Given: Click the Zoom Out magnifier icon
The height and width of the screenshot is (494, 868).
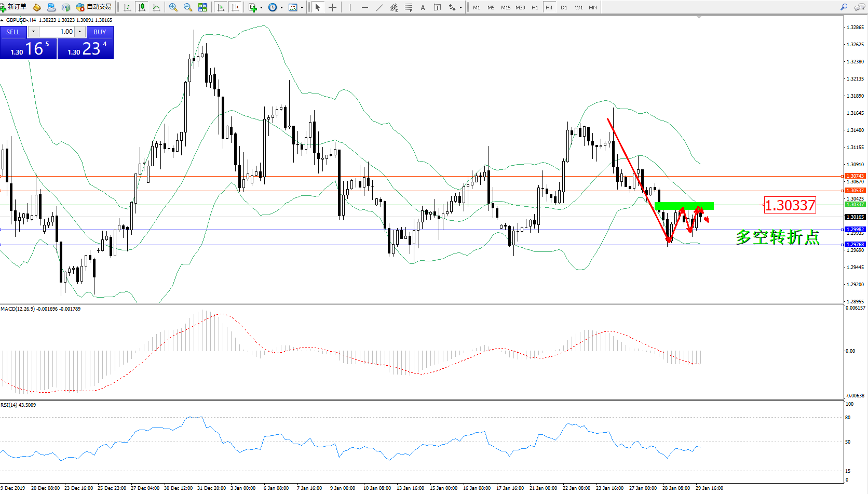Looking at the screenshot, I should 188,7.
